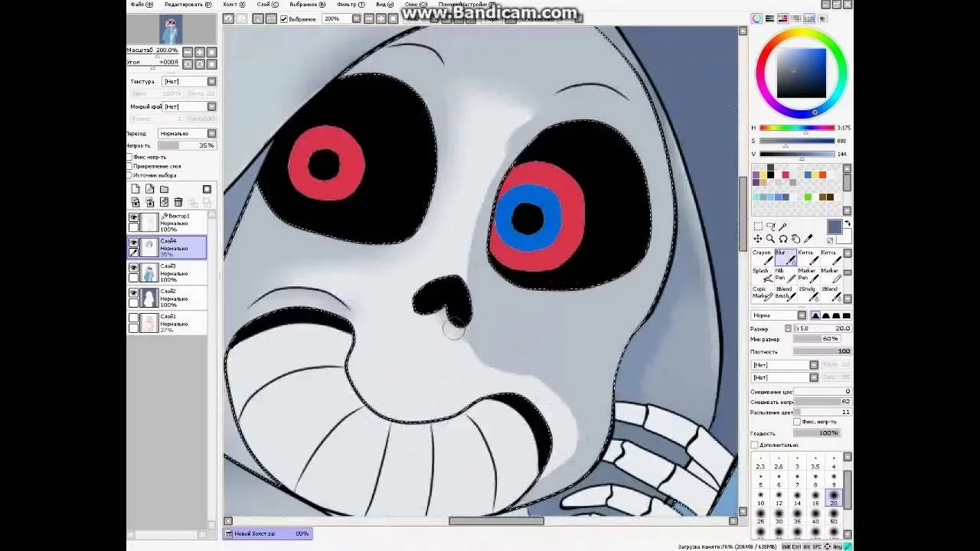980x551 pixels.
Task: Delete the selected layer with trash icon
Action: 178,202
